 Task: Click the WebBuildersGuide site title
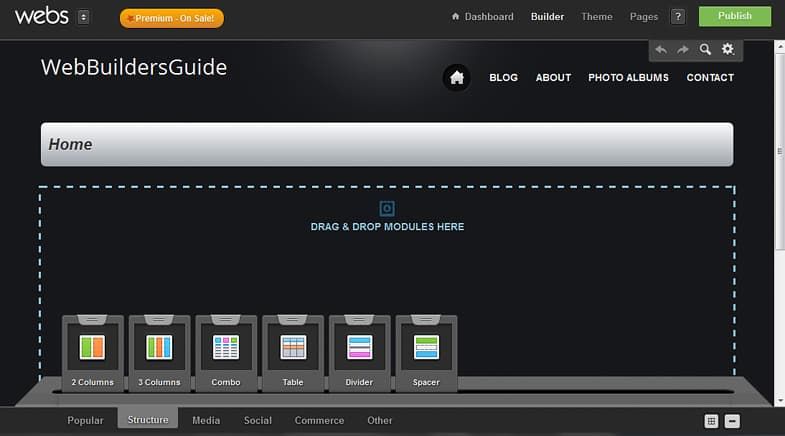[134, 67]
